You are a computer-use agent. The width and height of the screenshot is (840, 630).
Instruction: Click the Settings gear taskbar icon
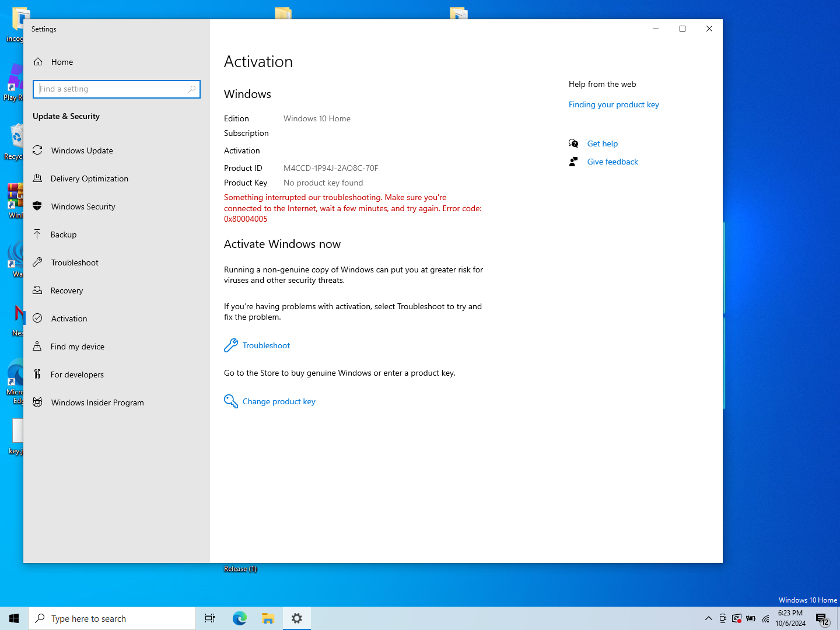click(x=297, y=618)
